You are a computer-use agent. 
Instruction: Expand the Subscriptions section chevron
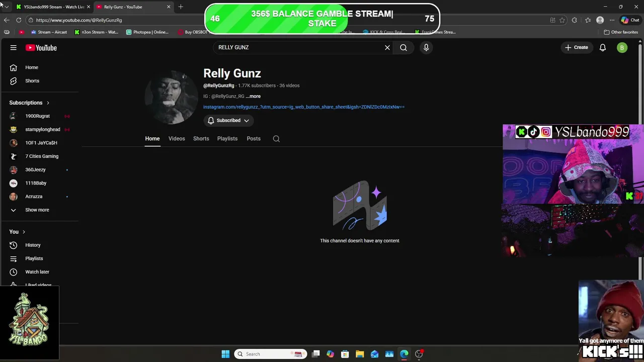[48, 103]
